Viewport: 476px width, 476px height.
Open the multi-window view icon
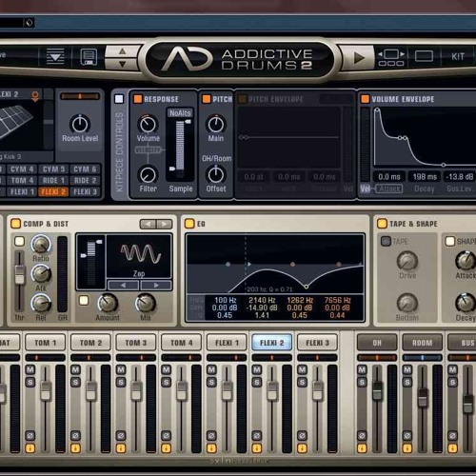tap(391, 57)
